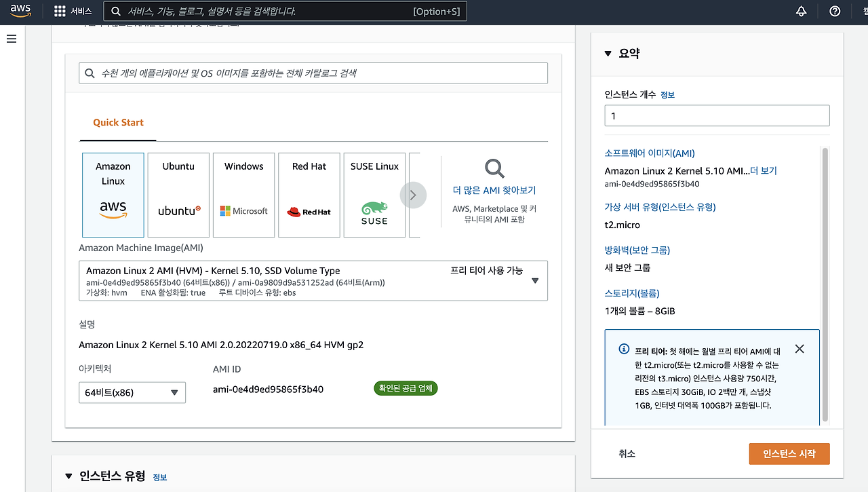Click the 취소 cancel button
This screenshot has width=868, height=492.
pos(627,454)
